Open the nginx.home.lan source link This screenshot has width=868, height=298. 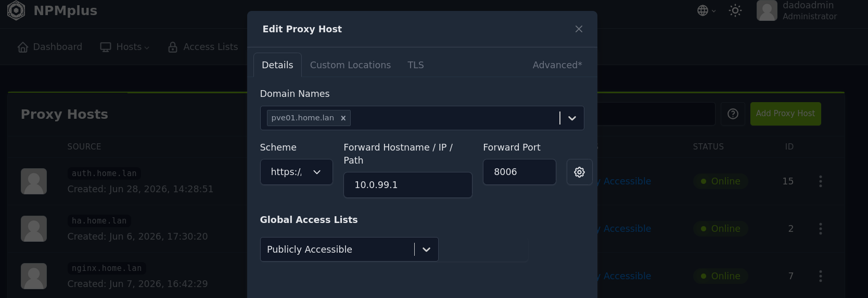107,268
